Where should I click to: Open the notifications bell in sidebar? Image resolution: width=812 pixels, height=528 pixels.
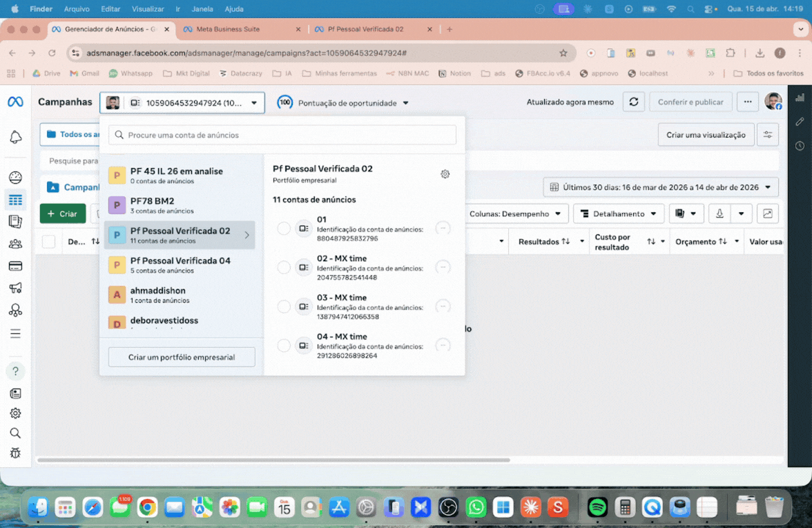click(x=15, y=137)
